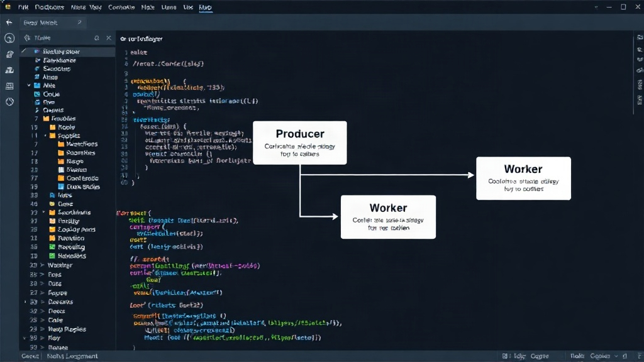Click the green icon on the 'Ropoeiirg' tree row

coord(52,247)
